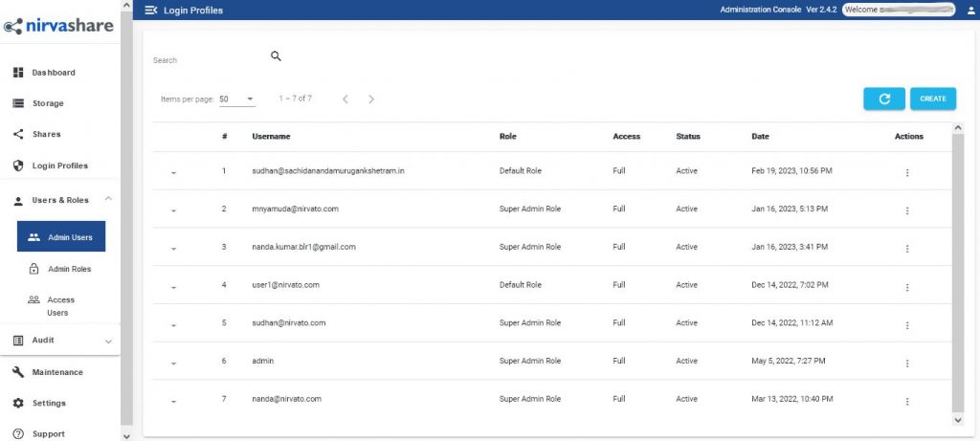
Task: Click the Login Profiles shield icon
Action: coord(18,165)
